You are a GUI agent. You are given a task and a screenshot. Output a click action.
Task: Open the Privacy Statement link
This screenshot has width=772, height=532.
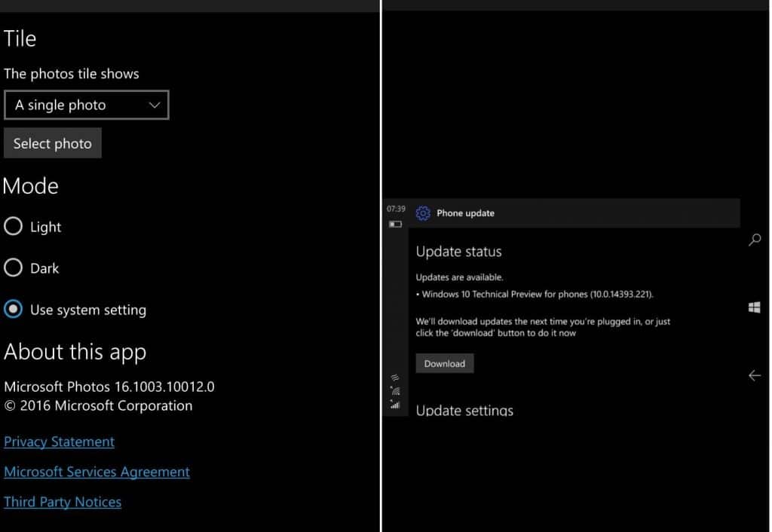click(59, 442)
